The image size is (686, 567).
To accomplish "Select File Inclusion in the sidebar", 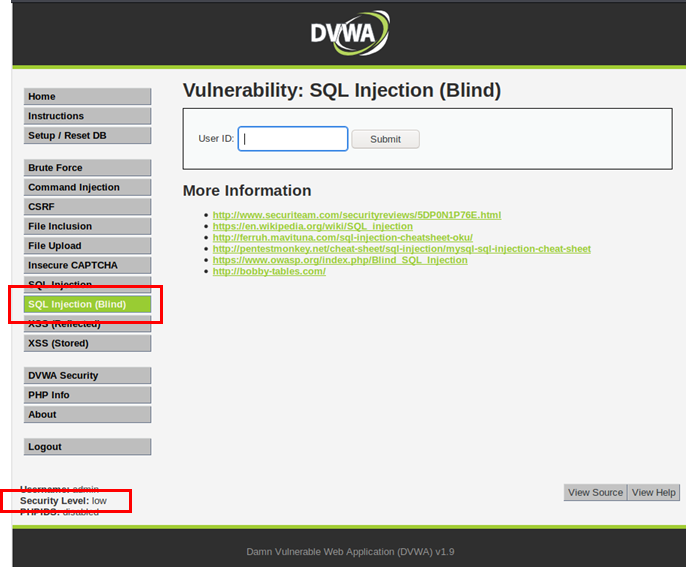I will [88, 226].
